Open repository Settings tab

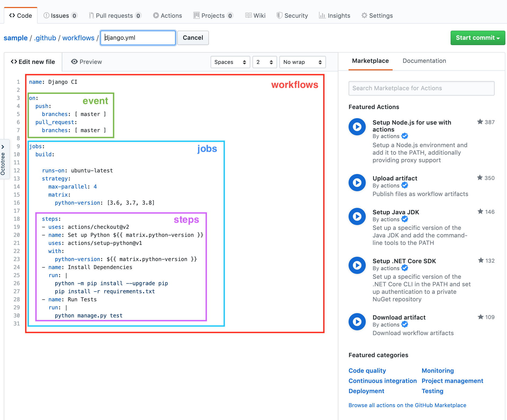click(x=377, y=16)
